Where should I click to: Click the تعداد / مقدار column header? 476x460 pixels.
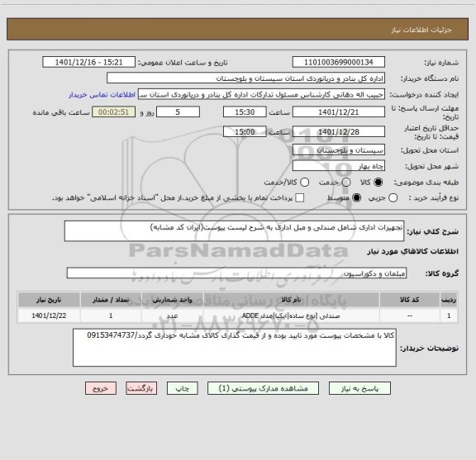(x=111, y=300)
